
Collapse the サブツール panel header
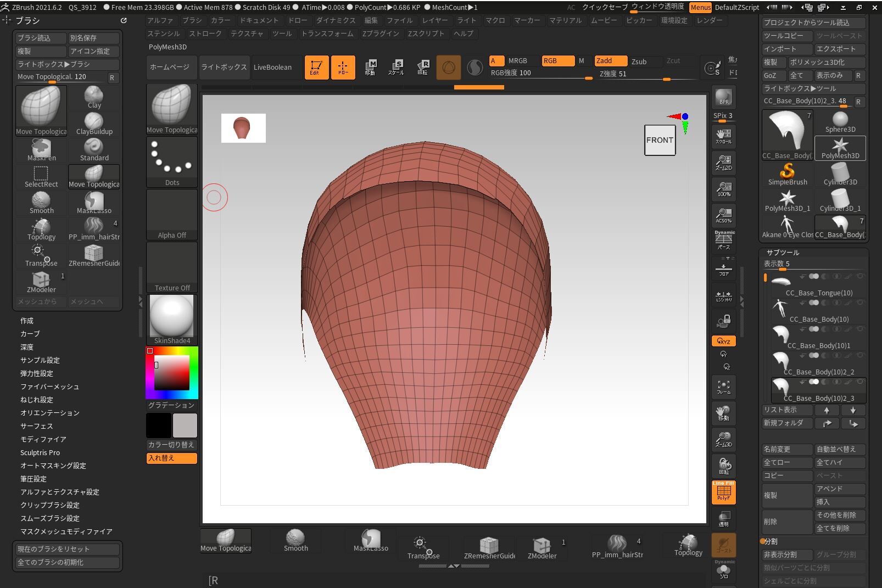tap(783, 253)
